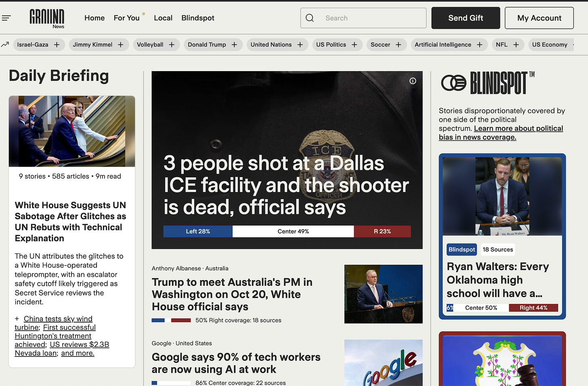Click the Center 49% bias segment
The image size is (588, 386).
(x=293, y=231)
